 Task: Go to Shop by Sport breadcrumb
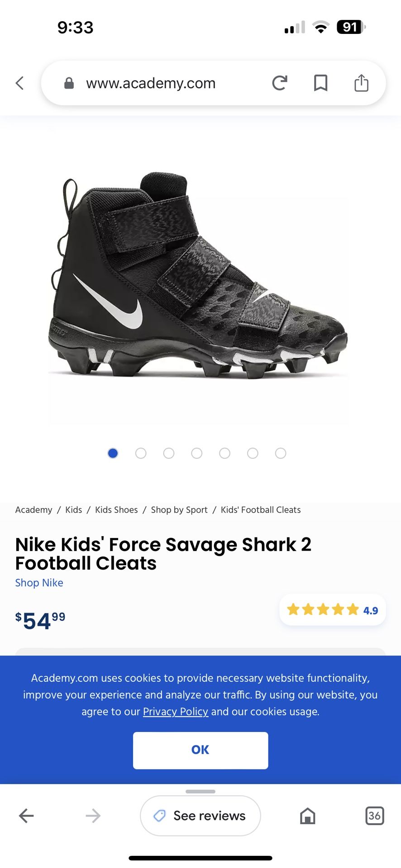(x=179, y=510)
